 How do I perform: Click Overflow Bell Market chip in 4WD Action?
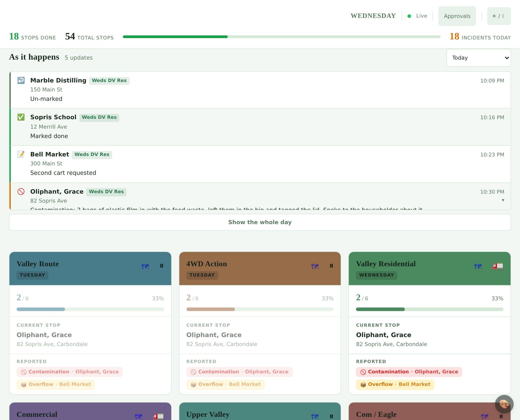[x=225, y=384]
